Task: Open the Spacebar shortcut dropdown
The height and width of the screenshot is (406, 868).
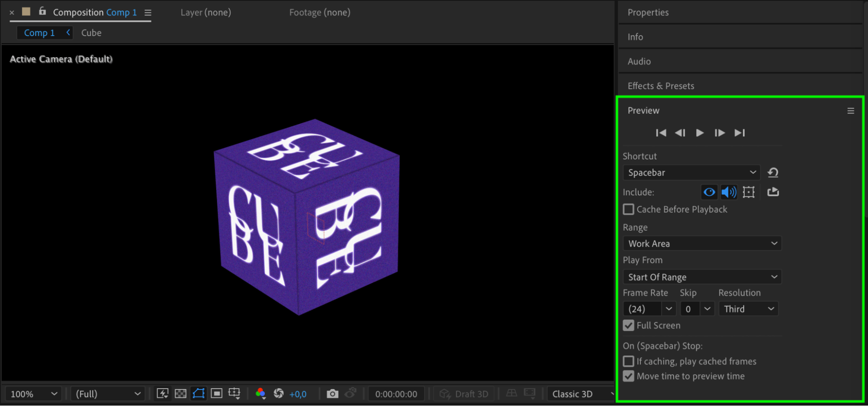Action: tap(691, 172)
